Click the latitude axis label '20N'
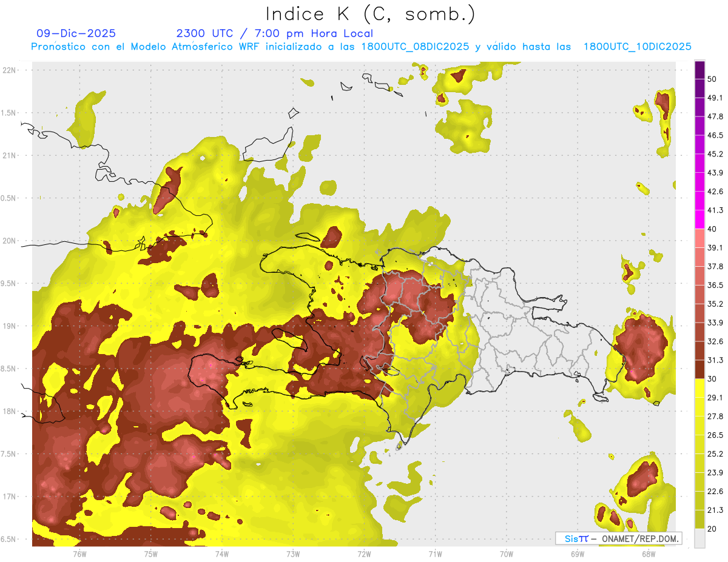This screenshot has width=728, height=562. pos(10,241)
